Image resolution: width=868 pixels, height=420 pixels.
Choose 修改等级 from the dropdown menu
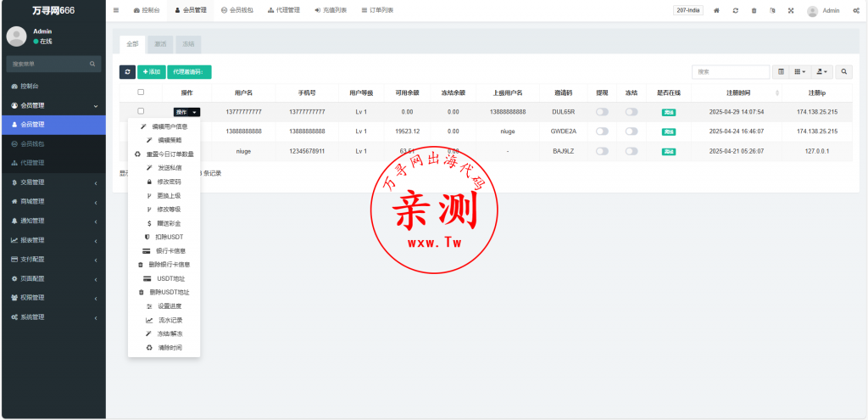[164, 210]
